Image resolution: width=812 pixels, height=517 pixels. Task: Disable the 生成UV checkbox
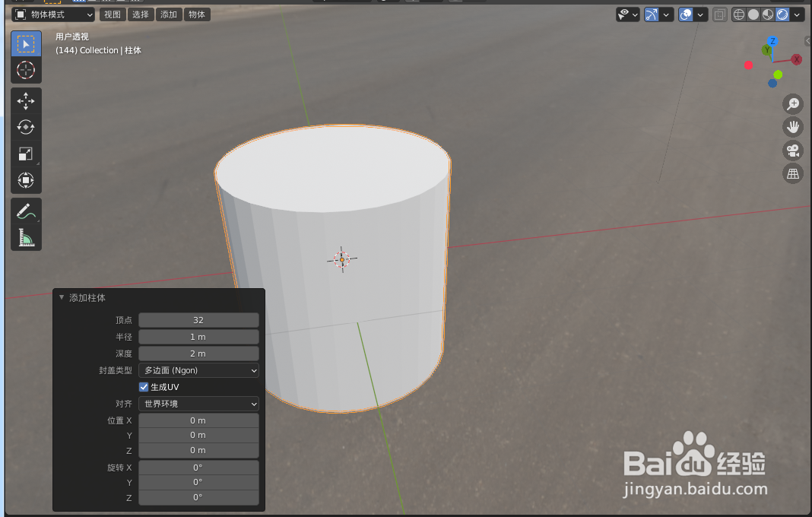[144, 387]
